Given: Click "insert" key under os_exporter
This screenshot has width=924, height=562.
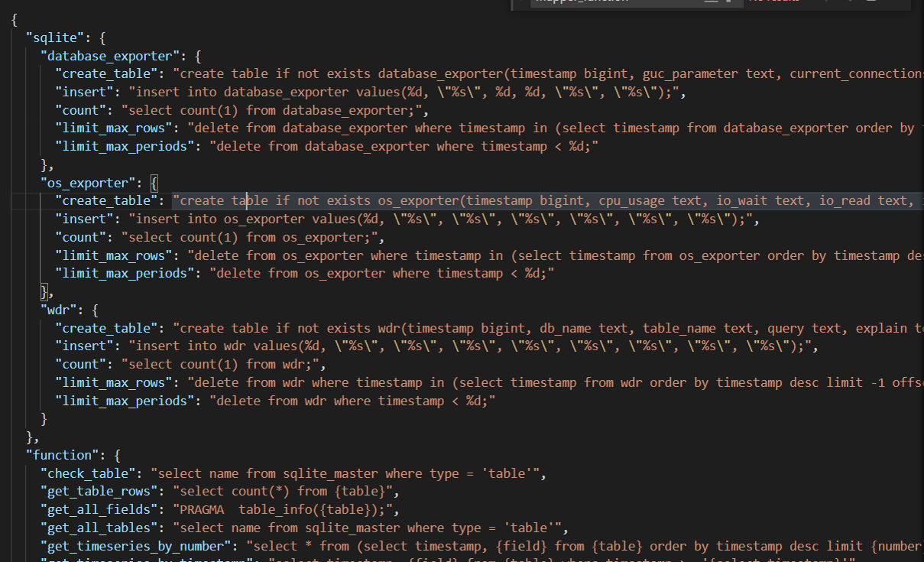Looking at the screenshot, I should point(84,219).
